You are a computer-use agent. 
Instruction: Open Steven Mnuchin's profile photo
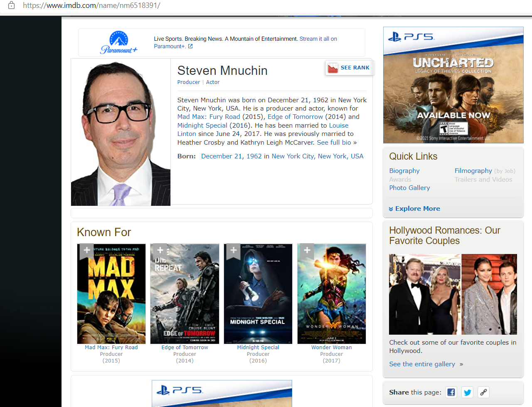tap(121, 132)
